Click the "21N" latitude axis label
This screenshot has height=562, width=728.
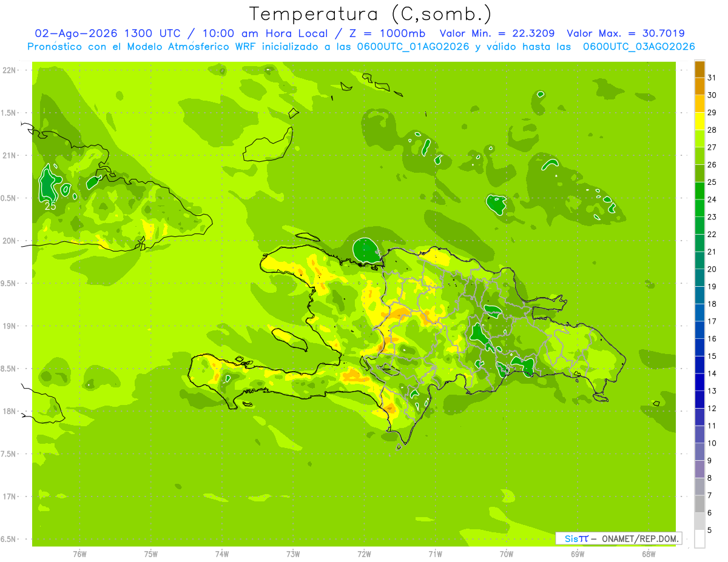tap(10, 155)
